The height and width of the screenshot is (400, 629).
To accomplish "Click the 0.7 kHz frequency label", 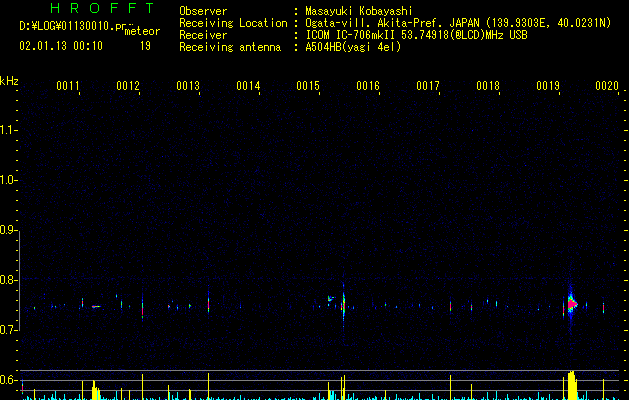I will tap(8, 330).
